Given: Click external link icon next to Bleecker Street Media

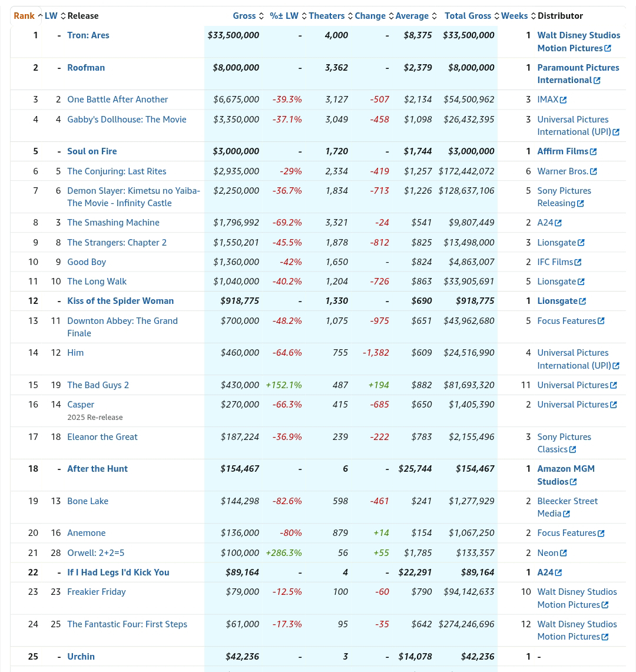Looking at the screenshot, I should [567, 514].
